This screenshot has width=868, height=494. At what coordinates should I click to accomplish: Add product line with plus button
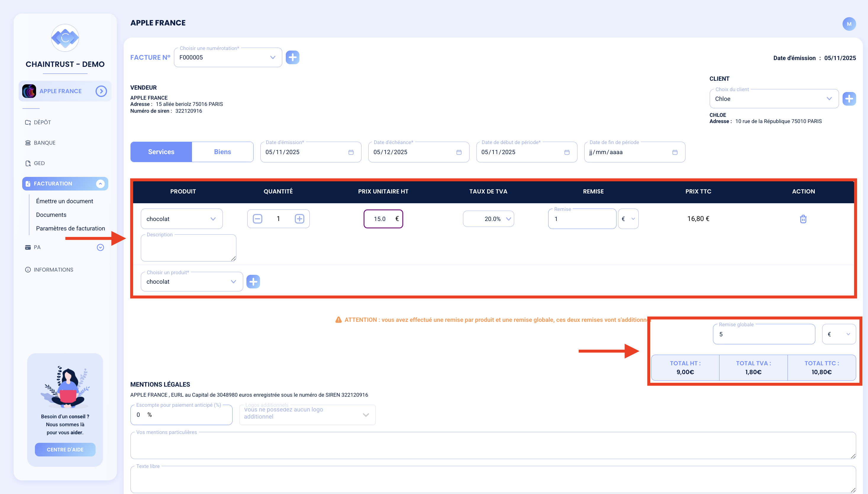tap(253, 282)
